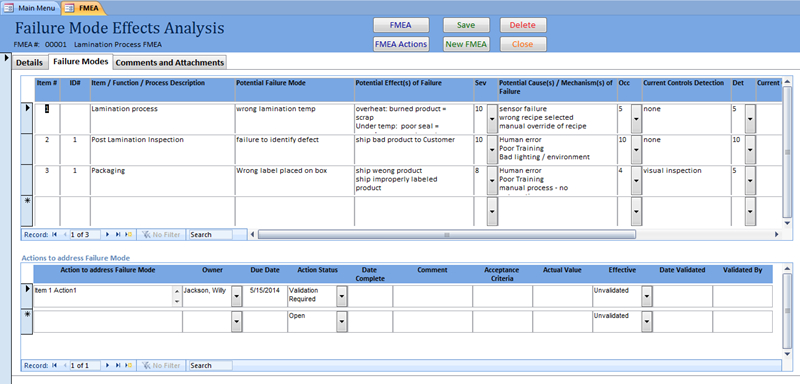Go to first record in Failure Modes navigator
Viewport: 800px width, 384px height.
(54, 235)
